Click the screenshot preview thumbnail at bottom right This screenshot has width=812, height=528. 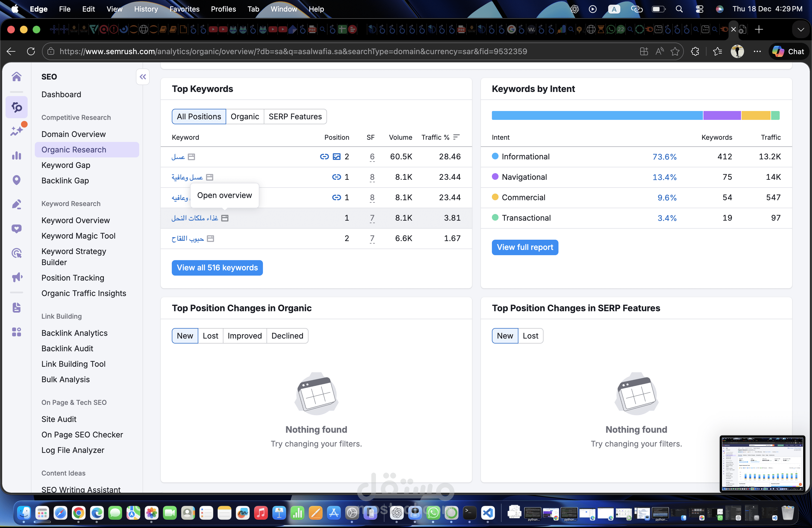click(762, 464)
